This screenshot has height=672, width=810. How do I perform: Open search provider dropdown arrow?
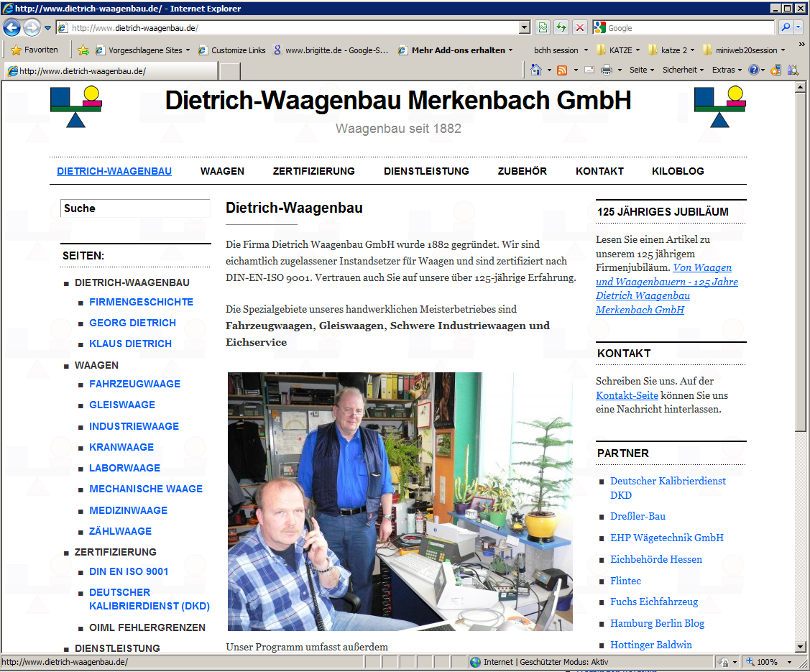tap(798, 27)
